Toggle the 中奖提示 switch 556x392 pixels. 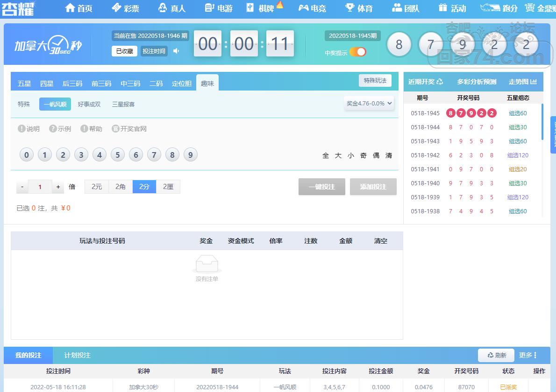click(358, 52)
